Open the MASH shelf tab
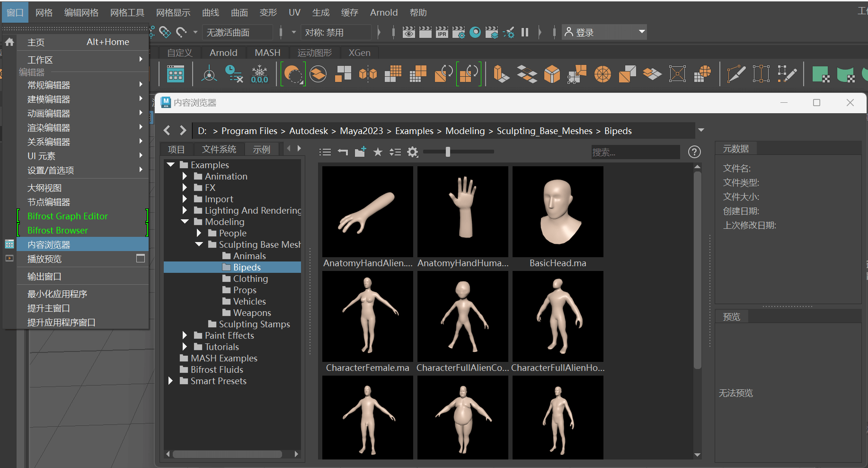 tap(267, 53)
